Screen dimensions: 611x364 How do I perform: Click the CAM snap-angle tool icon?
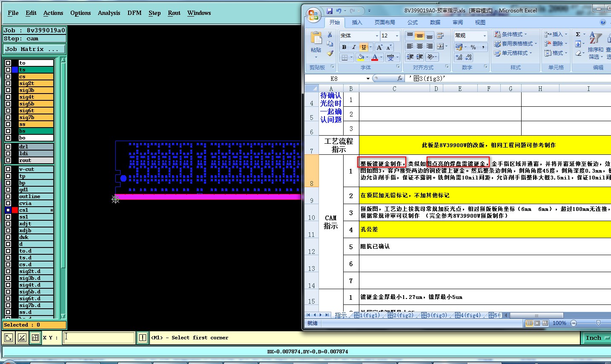tap(22, 338)
